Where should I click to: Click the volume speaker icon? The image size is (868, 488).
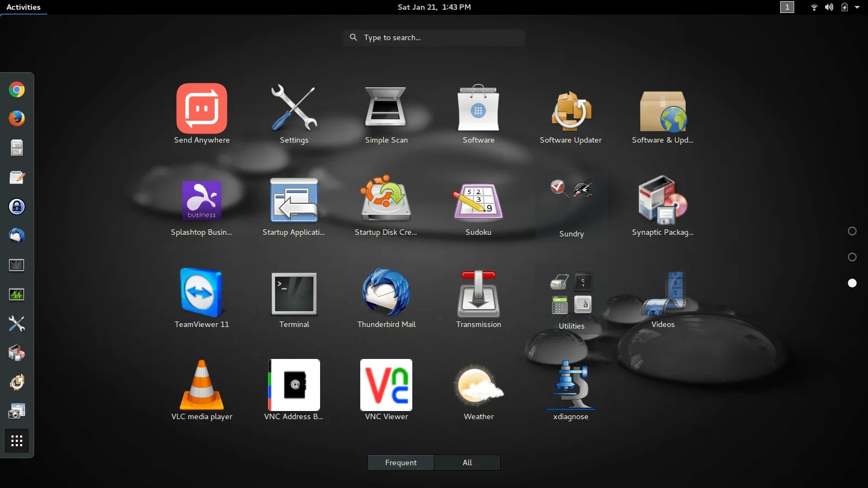[x=829, y=7]
